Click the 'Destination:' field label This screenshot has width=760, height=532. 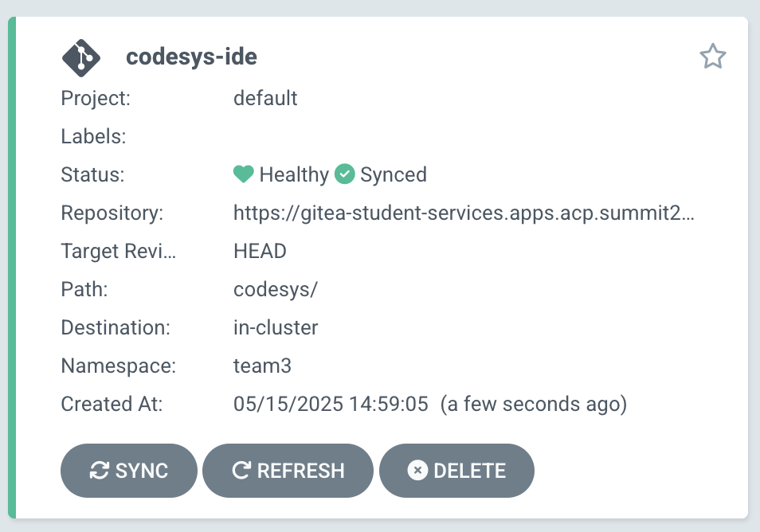pyautogui.click(x=116, y=327)
